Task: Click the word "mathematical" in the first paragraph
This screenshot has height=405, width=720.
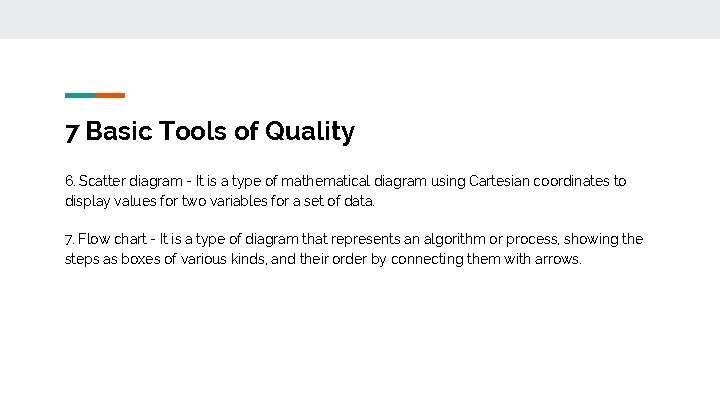Action: pos(325,181)
